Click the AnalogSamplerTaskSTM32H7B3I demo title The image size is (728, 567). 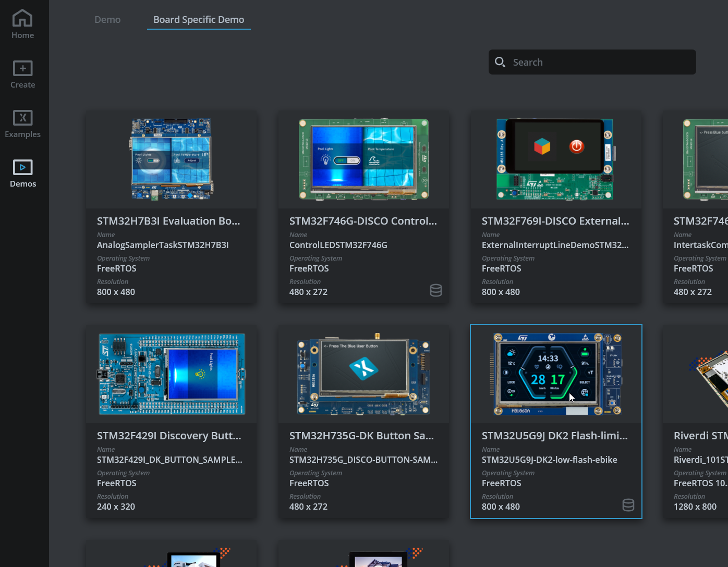point(163,245)
